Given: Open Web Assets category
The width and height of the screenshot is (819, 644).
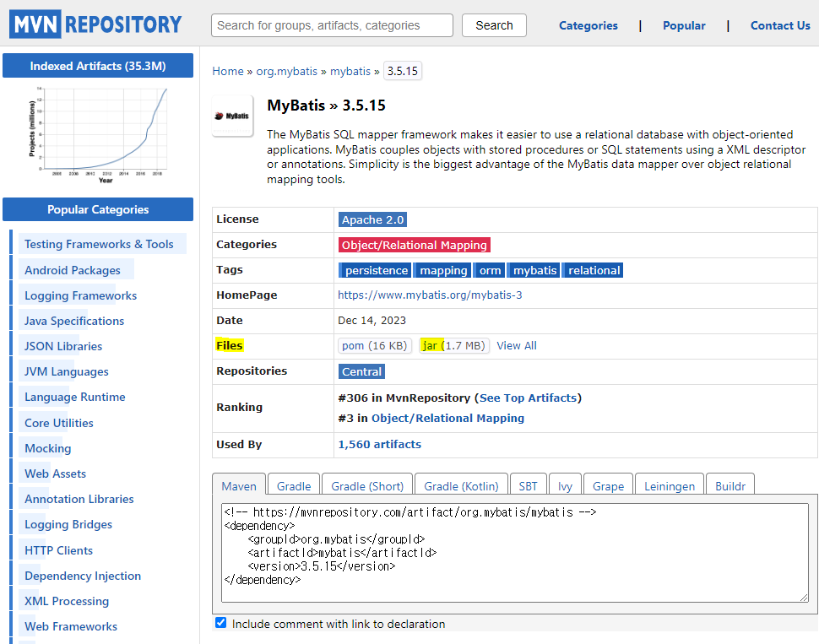Looking at the screenshot, I should (x=55, y=474).
